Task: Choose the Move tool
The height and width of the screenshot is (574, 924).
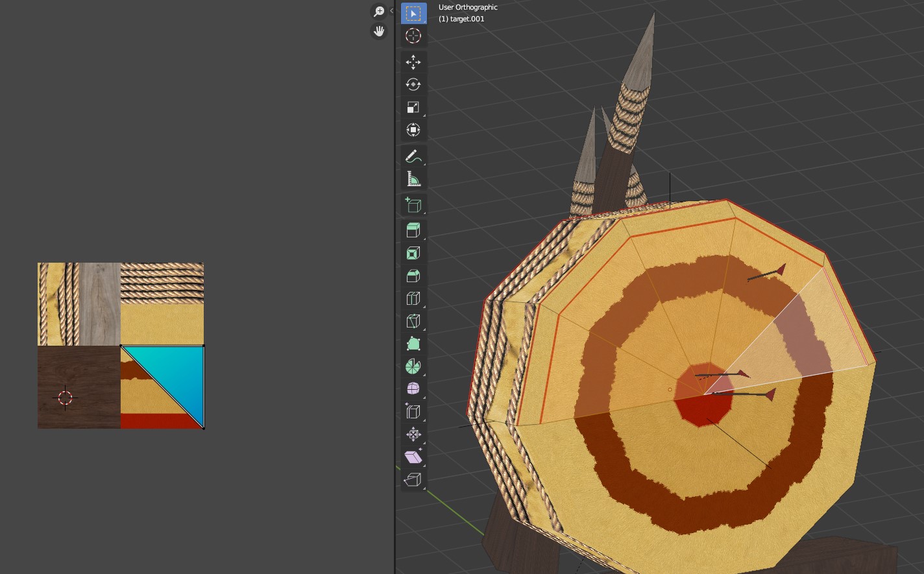Action: click(413, 62)
